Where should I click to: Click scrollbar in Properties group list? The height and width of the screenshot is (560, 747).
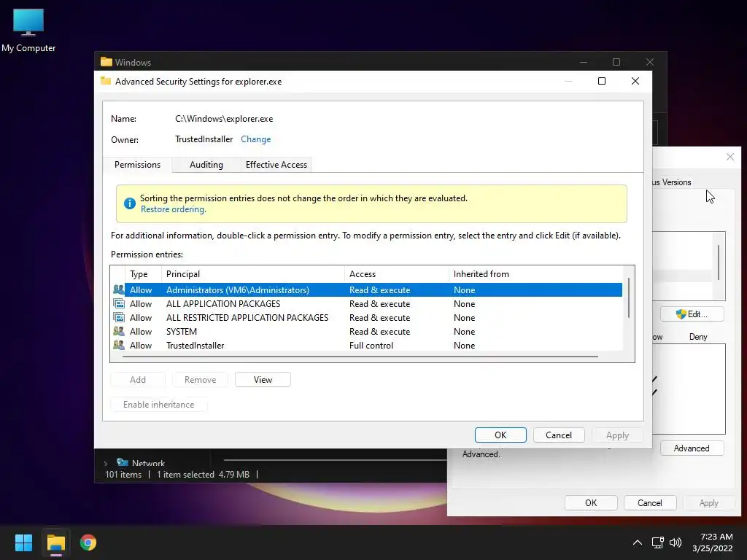[x=719, y=262]
